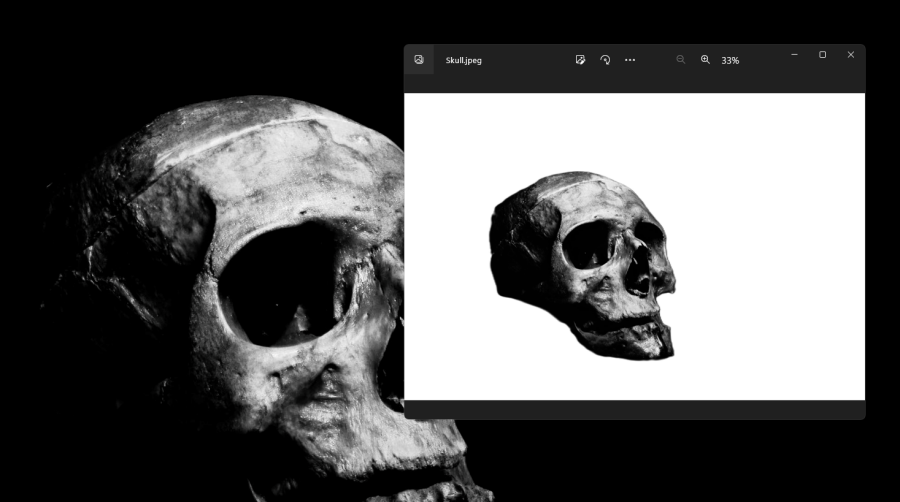Click the skull's eye socket in opened photo
Viewport: 900px width, 502px height.
[586, 245]
